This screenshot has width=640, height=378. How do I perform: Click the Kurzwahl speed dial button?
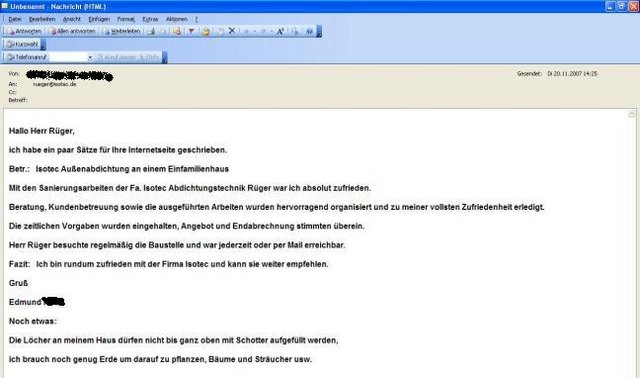point(22,44)
